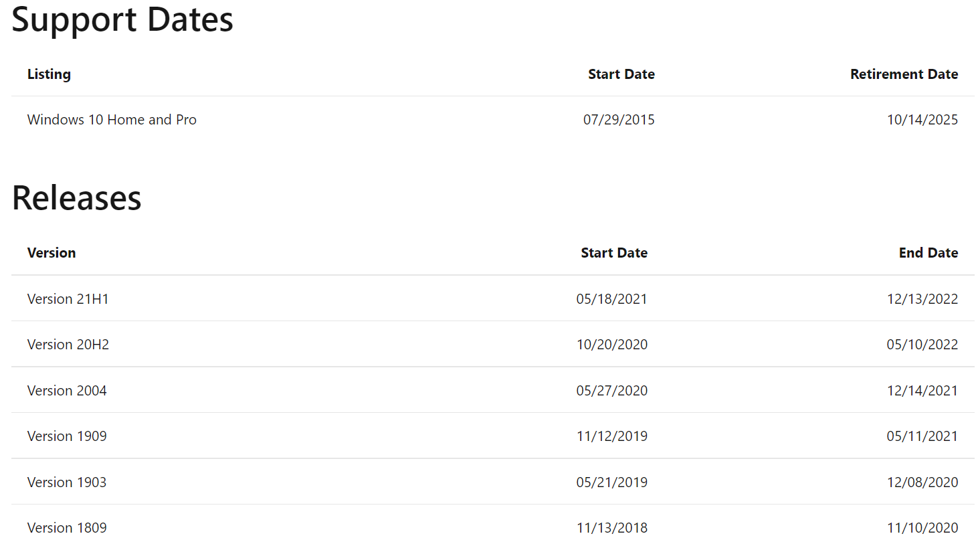Screen dimensions: 980x546
Task: Select the Version 1909 row
Action: (493, 436)
